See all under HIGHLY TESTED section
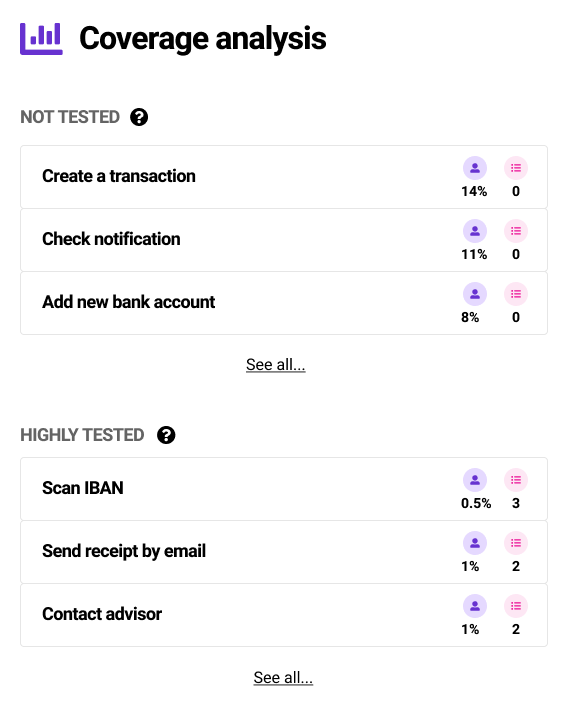Screen dimensions: 568x709 point(283,678)
